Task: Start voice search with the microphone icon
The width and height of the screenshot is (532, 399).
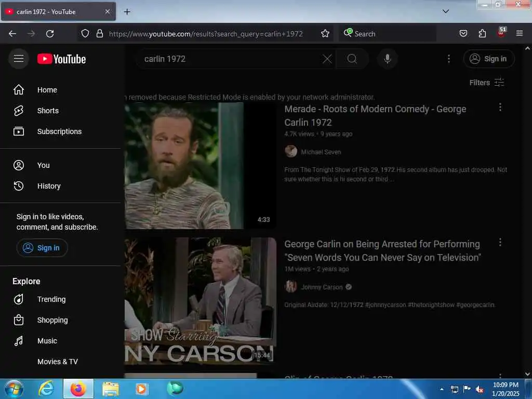Action: (x=388, y=59)
